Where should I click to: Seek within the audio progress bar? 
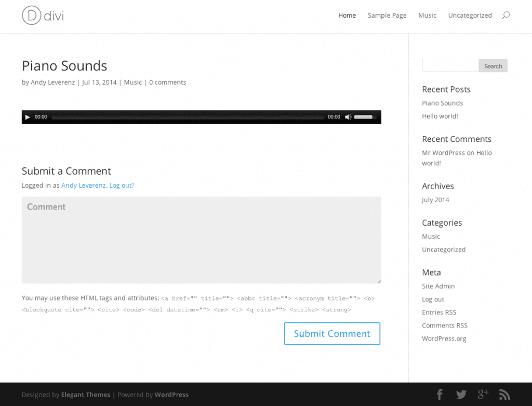point(187,117)
